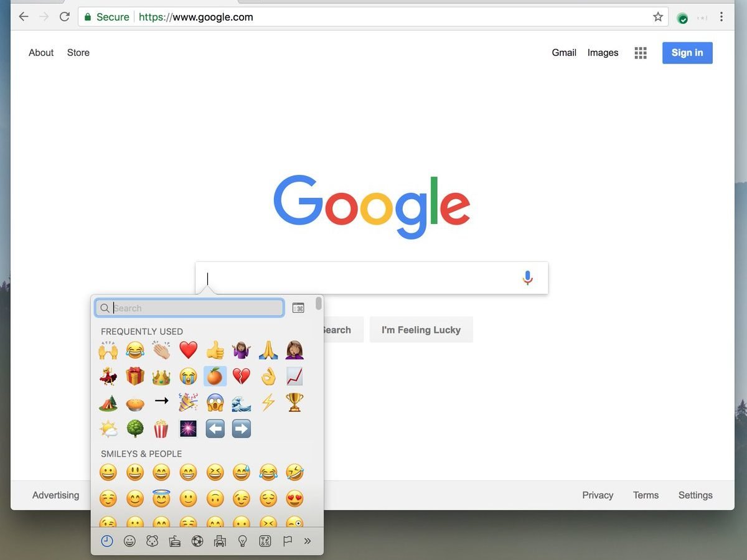
Task: Choose the blue left arrow button emoji
Action: pos(215,429)
